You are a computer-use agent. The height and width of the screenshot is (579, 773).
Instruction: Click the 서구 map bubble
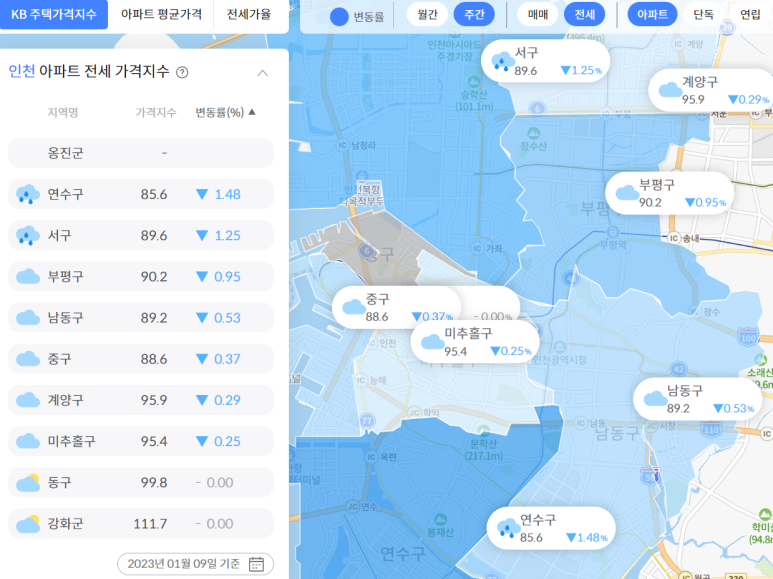tap(545, 61)
